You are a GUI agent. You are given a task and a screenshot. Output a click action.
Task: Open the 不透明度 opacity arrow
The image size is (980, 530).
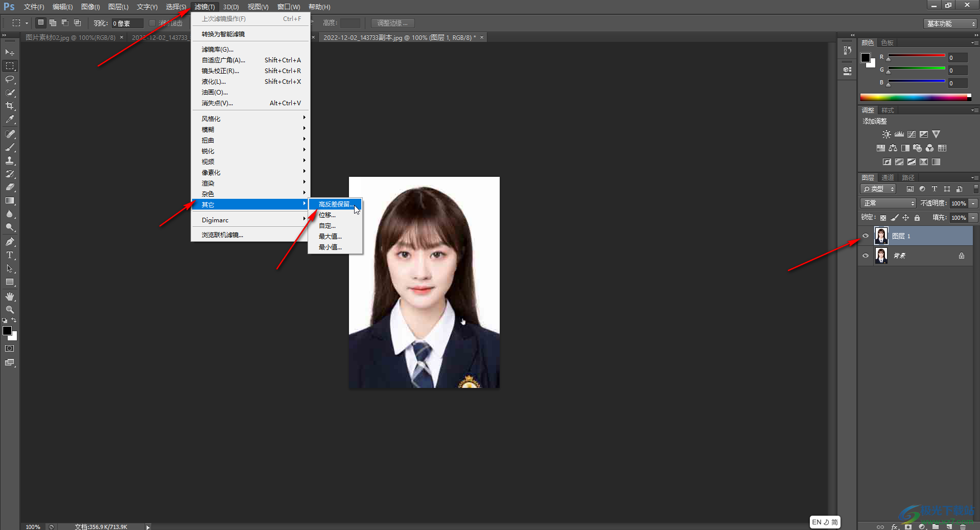pos(973,203)
